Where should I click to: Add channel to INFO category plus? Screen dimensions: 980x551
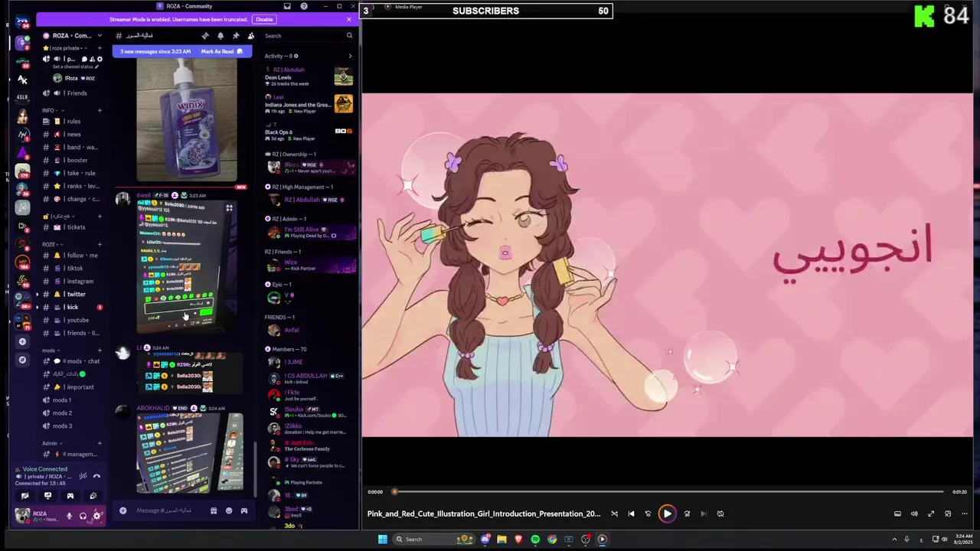tap(100, 110)
